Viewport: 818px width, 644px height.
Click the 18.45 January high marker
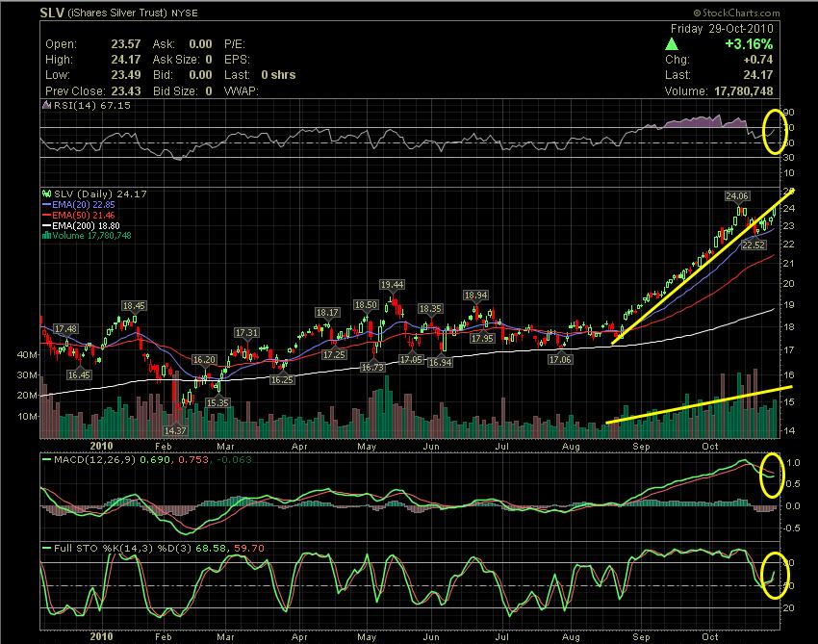134,306
